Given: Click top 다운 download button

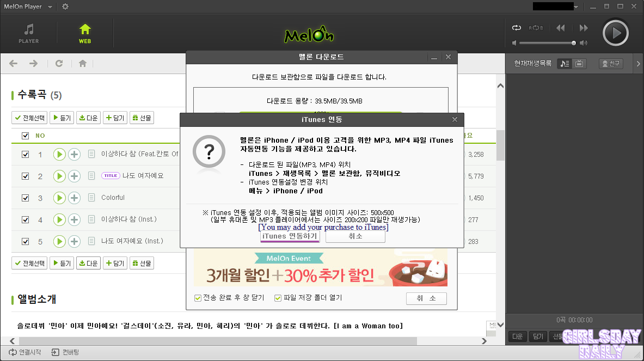Looking at the screenshot, I should (x=88, y=118).
